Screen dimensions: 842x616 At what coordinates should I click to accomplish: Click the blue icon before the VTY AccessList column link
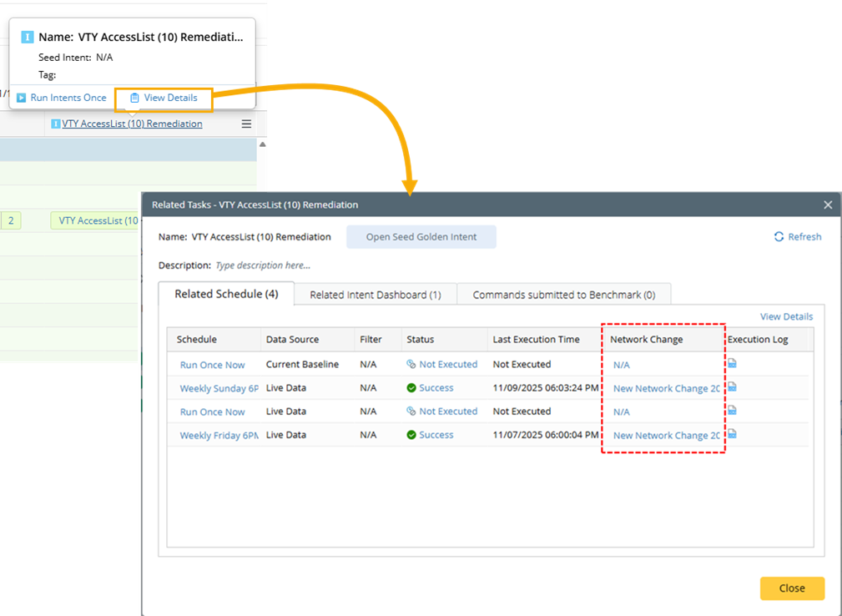(x=55, y=124)
